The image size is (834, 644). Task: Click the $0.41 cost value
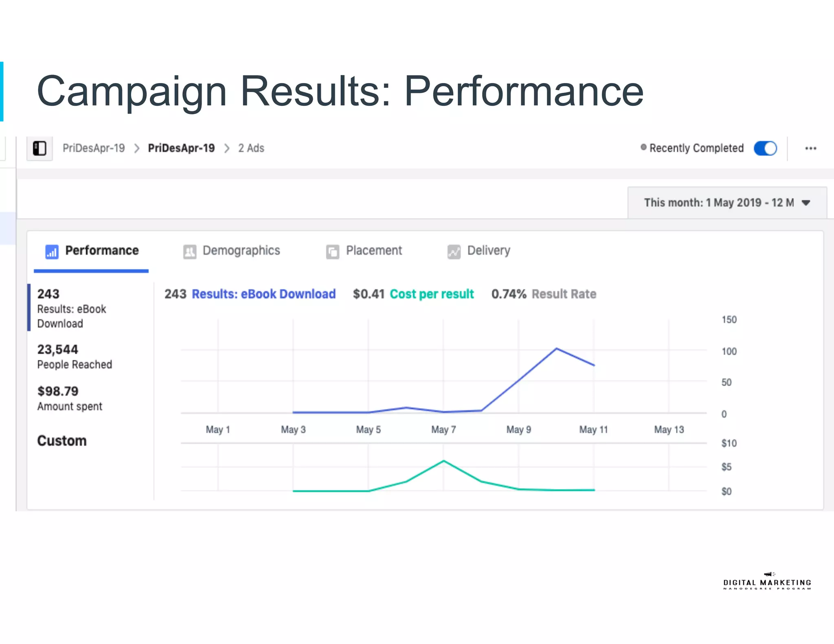pyautogui.click(x=369, y=294)
